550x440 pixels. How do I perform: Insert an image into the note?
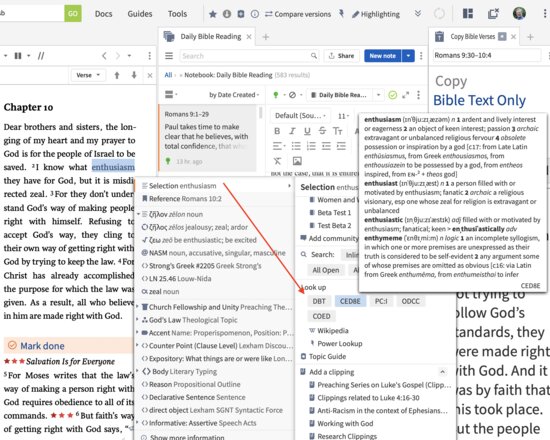pos(297,161)
